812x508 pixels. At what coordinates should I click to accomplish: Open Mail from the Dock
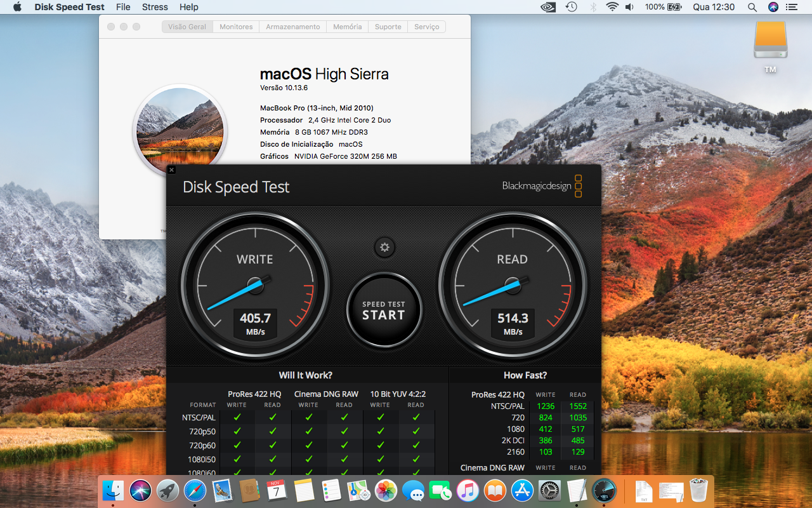click(222, 490)
